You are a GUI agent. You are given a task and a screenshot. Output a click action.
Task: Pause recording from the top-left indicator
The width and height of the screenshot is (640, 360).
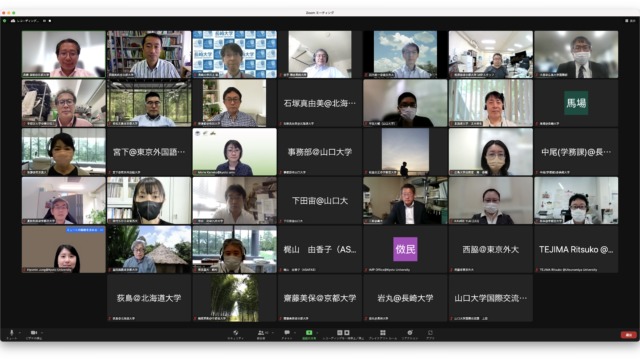click(44, 20)
